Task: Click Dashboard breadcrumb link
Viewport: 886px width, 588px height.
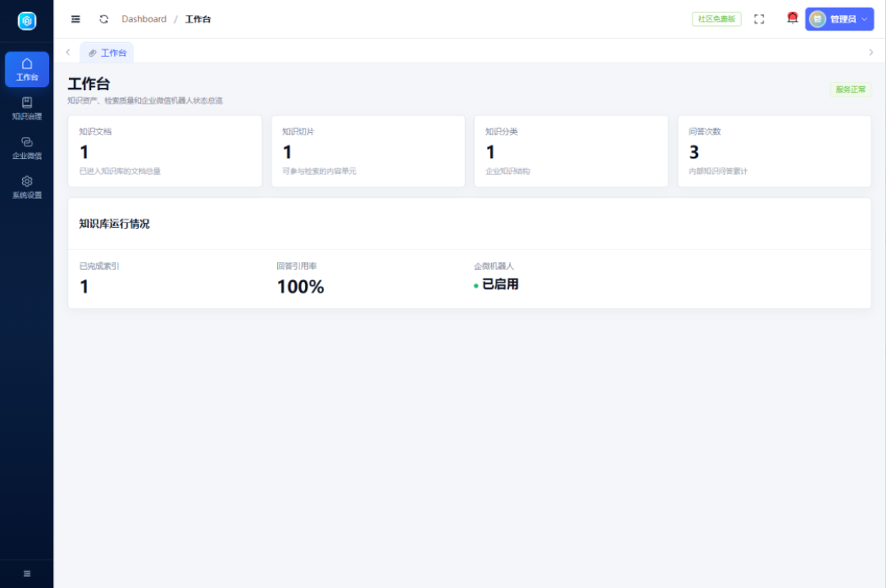Action: (144, 19)
